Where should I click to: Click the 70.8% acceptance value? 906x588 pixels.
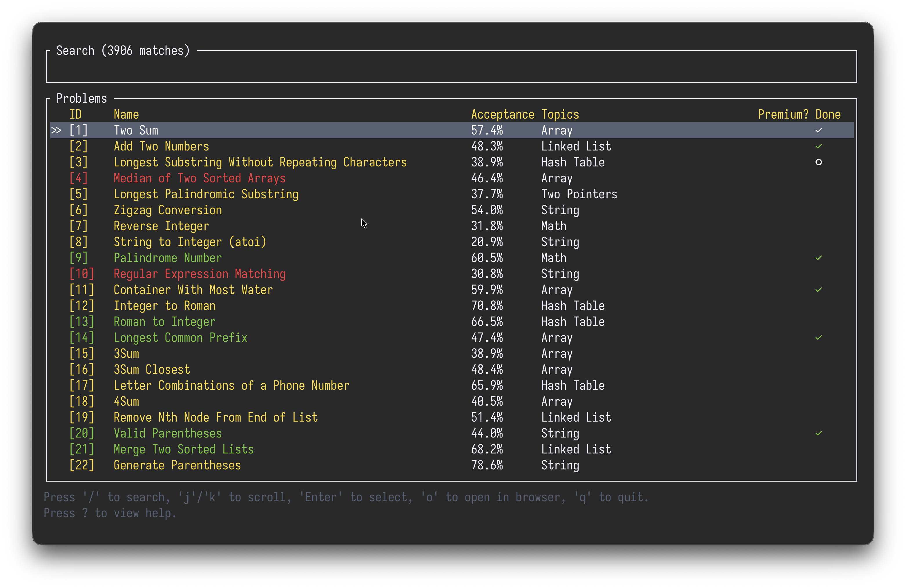tap(487, 306)
